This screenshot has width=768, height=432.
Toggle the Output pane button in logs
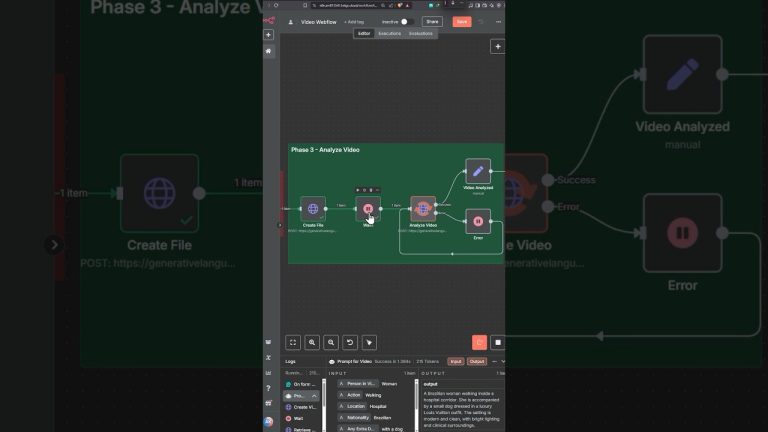pyautogui.click(x=477, y=361)
